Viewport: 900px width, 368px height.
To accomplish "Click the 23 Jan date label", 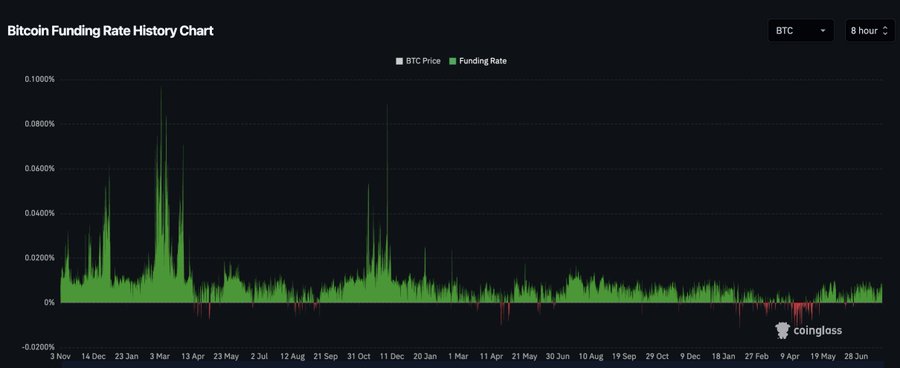I will tap(127, 357).
